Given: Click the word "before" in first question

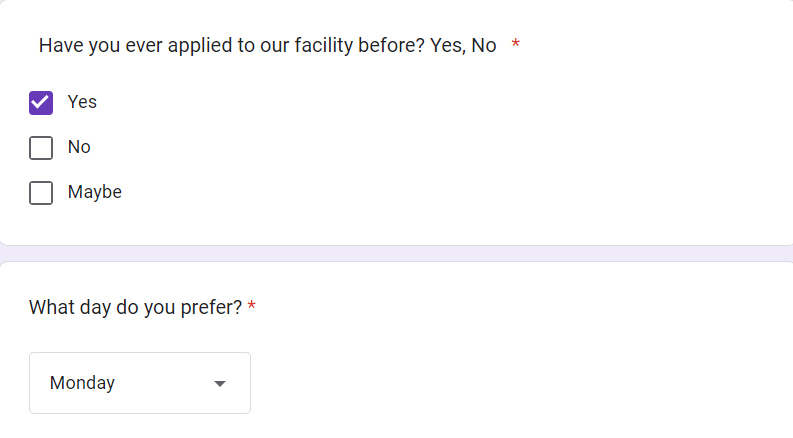Looking at the screenshot, I should tap(396, 46).
